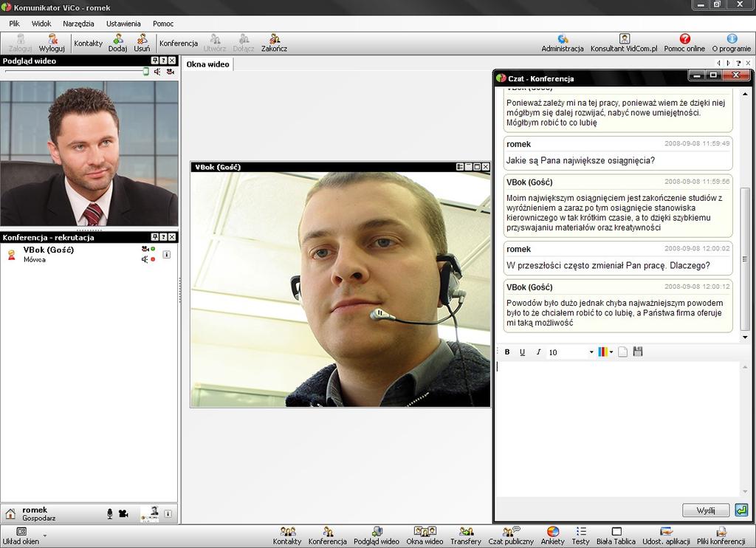Image resolution: width=756 pixels, height=548 pixels.
Task: Mute speaker in Podgląd wideo panel
Action: click(x=157, y=72)
